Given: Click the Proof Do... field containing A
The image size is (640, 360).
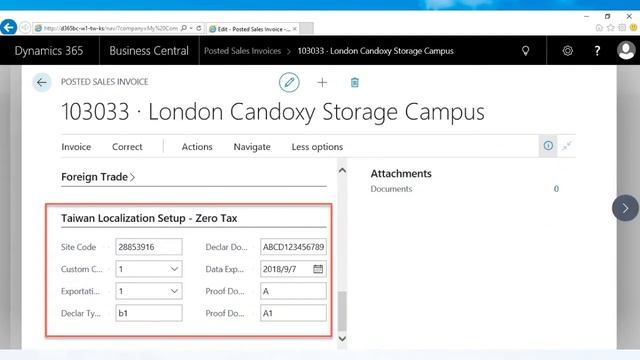Looking at the screenshot, I should tap(293, 291).
